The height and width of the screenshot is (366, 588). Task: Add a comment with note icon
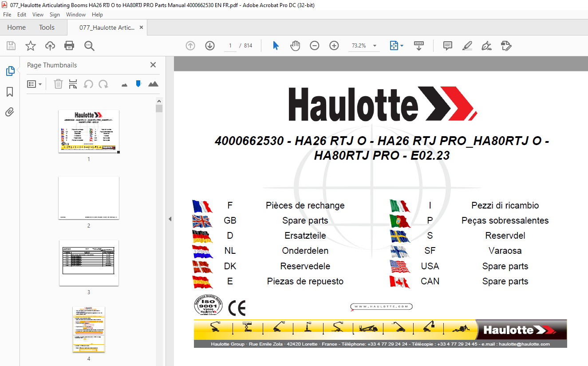[x=448, y=46]
